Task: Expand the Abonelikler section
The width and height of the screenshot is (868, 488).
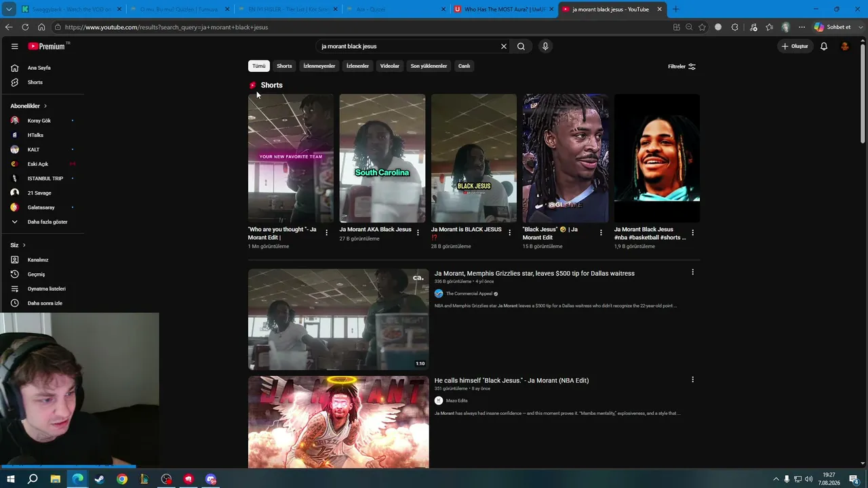Action: click(28, 106)
